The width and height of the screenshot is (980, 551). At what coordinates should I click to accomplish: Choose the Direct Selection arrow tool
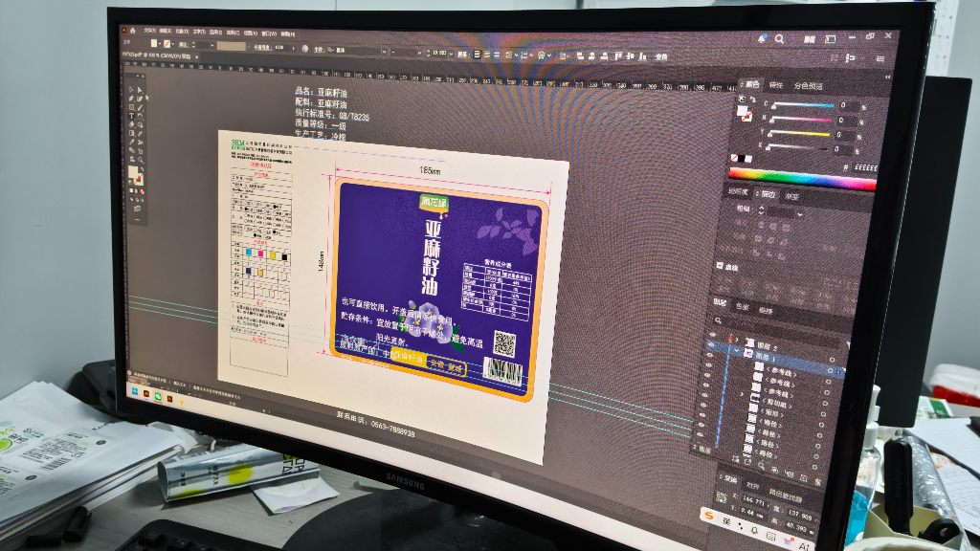[140, 89]
